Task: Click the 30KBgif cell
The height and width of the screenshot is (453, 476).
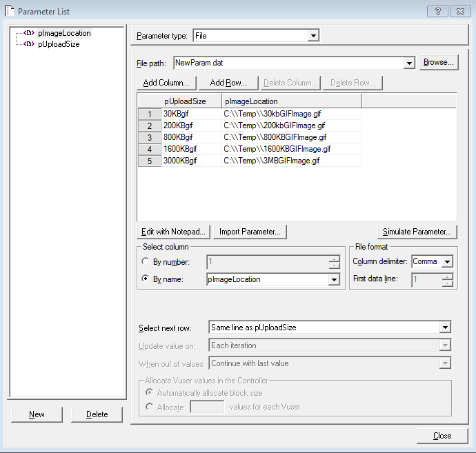Action: coord(192,114)
